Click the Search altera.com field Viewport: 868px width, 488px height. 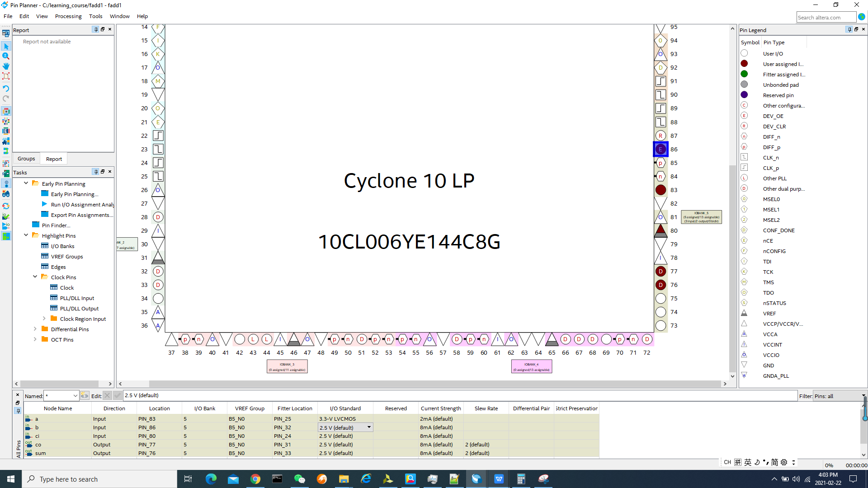pos(826,17)
